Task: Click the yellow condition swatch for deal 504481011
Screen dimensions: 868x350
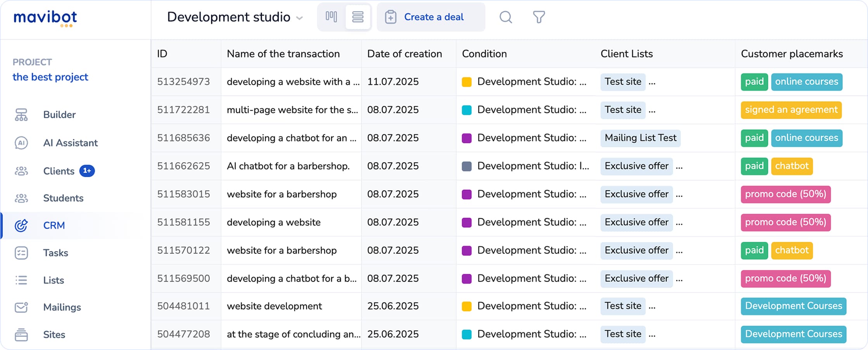Action: (x=467, y=306)
